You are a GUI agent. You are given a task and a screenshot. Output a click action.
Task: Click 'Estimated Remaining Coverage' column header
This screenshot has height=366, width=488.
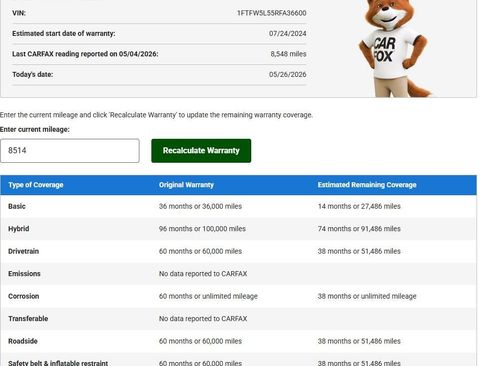[367, 185]
